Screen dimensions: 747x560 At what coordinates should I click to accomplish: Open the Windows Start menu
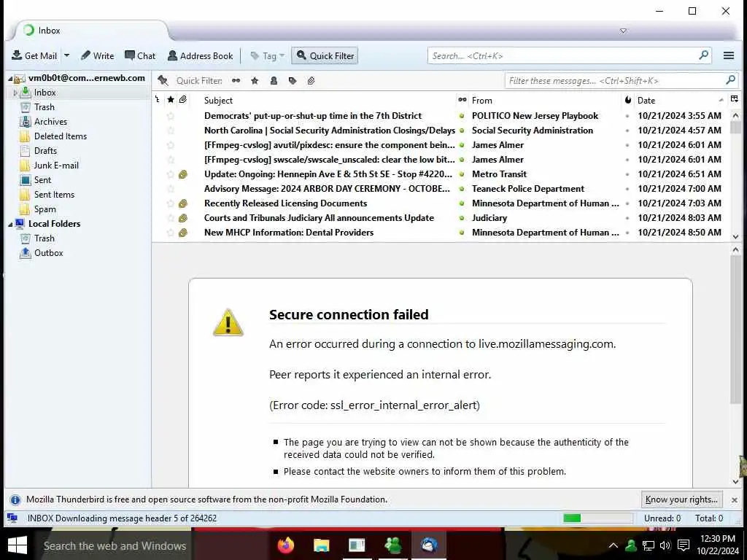(18, 545)
